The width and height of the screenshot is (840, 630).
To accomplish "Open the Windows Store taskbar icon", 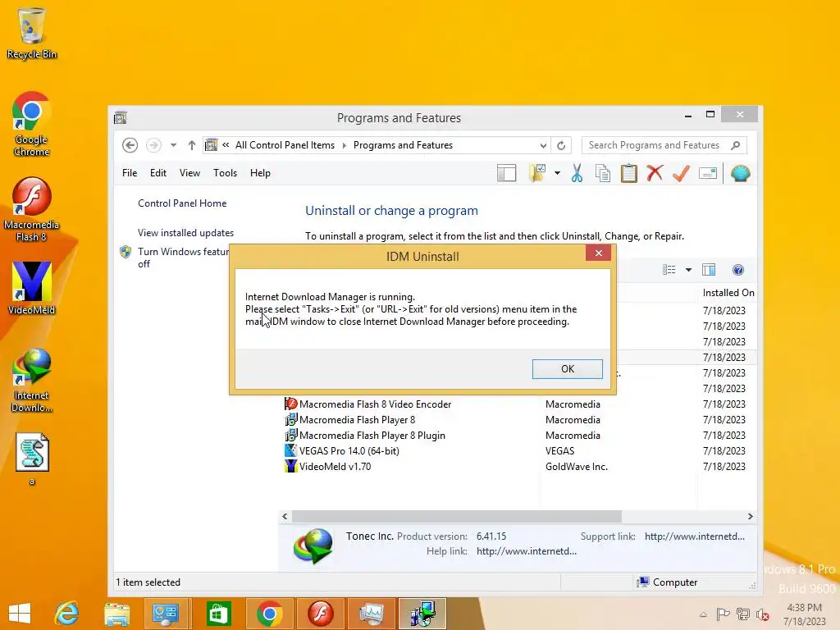I will click(x=218, y=614).
